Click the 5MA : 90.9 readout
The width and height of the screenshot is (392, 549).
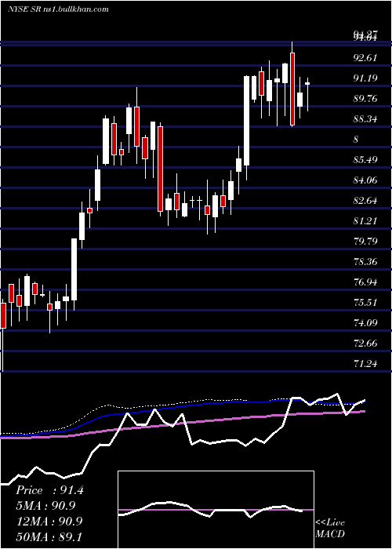45,506
